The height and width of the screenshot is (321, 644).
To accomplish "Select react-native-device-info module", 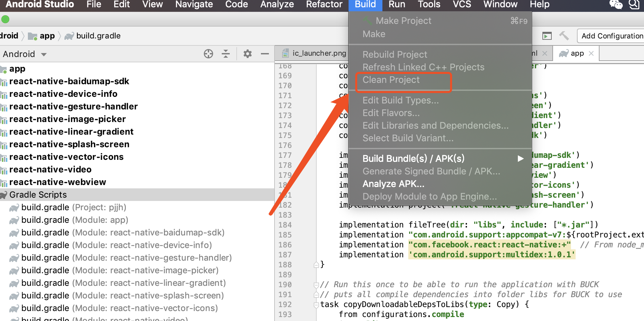I will pos(63,94).
